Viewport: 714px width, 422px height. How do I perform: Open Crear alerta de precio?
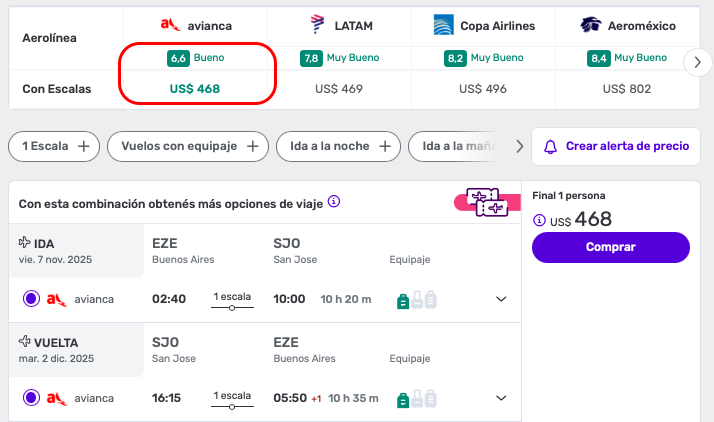tap(616, 146)
